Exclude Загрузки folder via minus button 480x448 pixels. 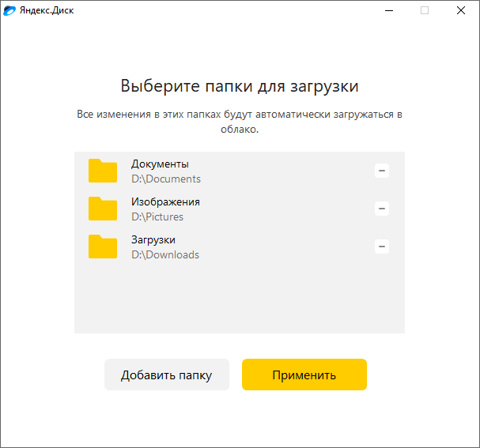(382, 247)
